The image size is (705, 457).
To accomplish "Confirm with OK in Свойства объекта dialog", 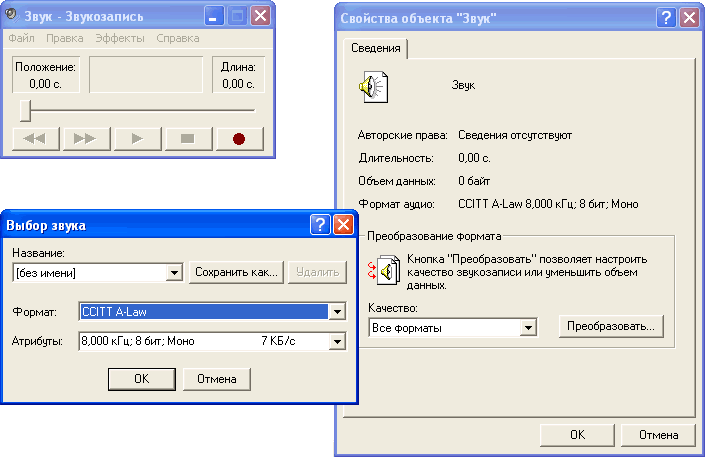I will [x=577, y=435].
